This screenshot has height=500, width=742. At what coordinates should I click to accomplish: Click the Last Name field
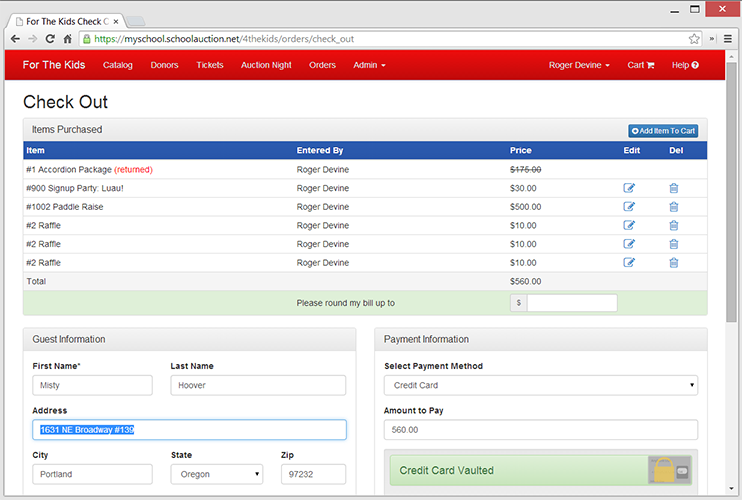coord(258,385)
